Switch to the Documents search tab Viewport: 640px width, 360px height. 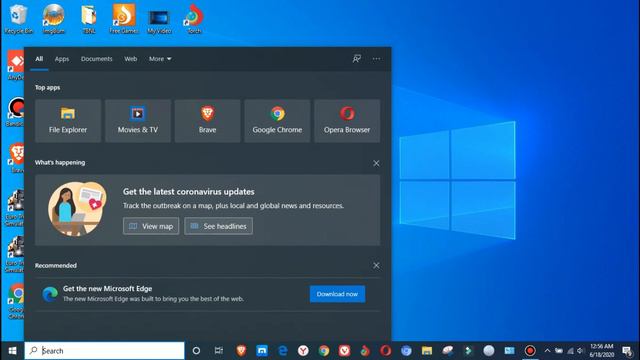96,59
